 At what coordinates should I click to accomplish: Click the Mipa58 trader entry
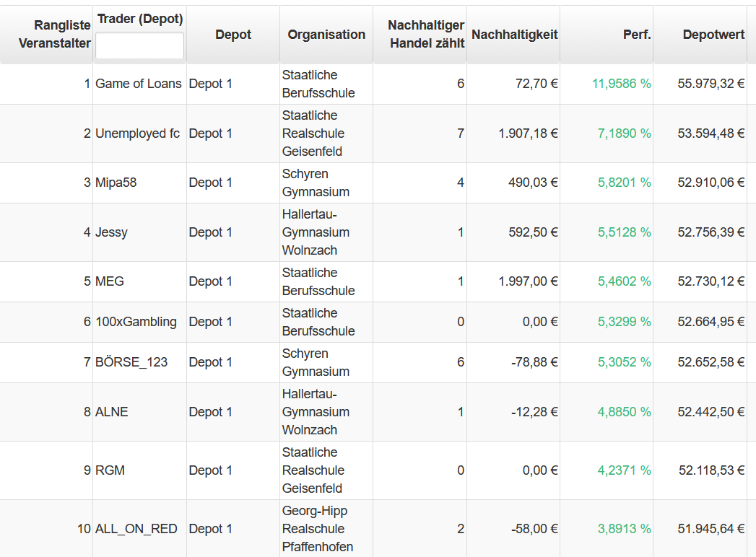pyautogui.click(x=116, y=183)
